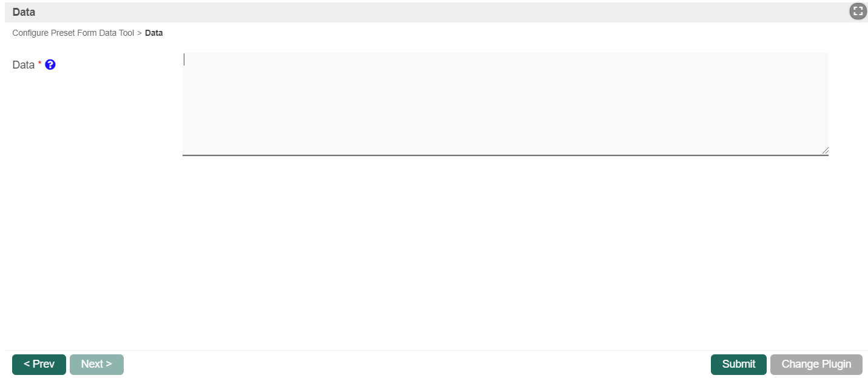
Task: Click the right arrow on the Next button
Action: [109, 364]
